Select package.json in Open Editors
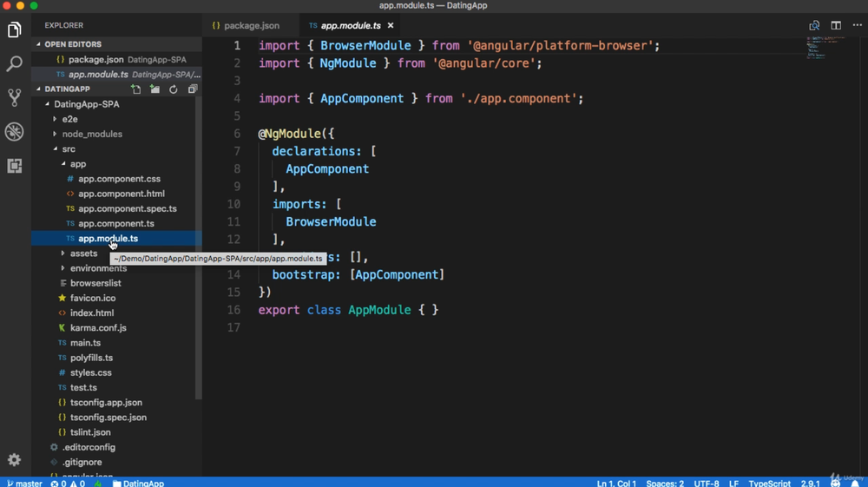This screenshot has width=868, height=487. [116, 59]
